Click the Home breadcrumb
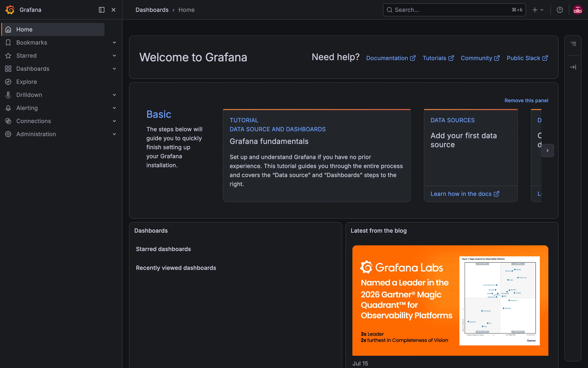The image size is (588, 368). (186, 10)
